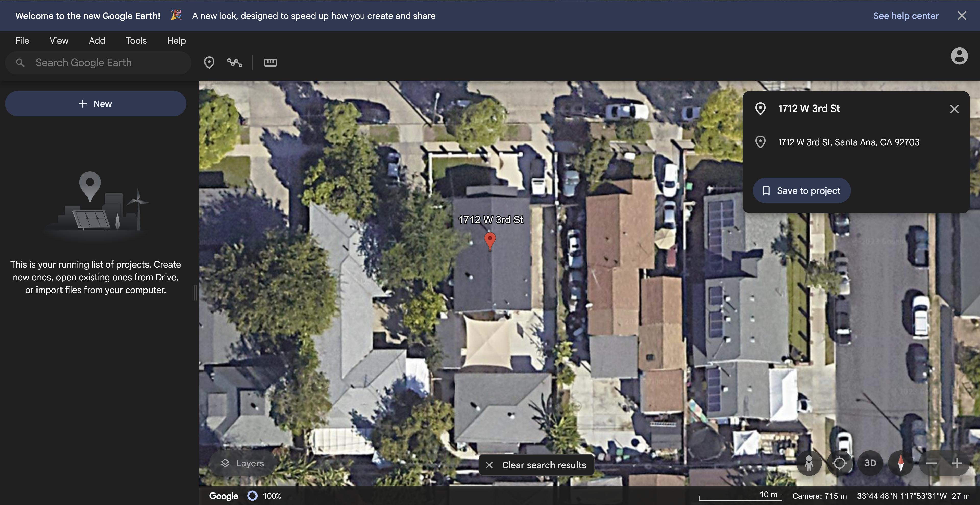Open the File menu
This screenshot has height=505, width=980.
click(x=22, y=40)
